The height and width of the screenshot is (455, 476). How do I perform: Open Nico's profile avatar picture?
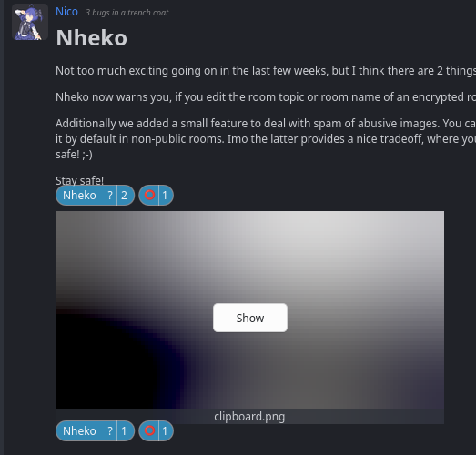coord(30,22)
